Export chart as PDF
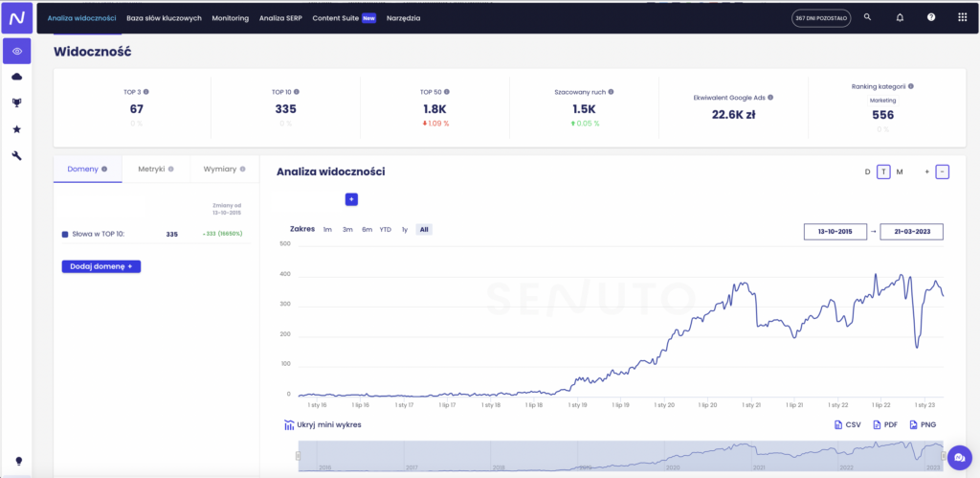 (885, 424)
